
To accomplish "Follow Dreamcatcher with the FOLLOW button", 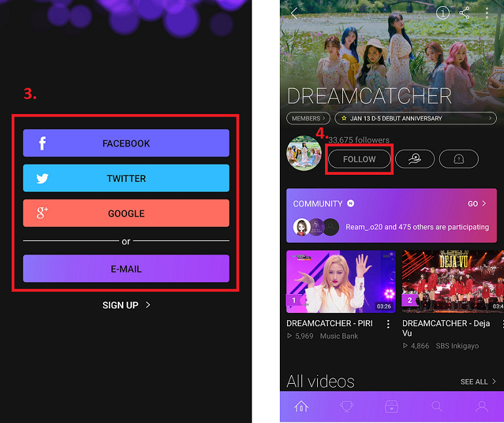I will point(359,159).
